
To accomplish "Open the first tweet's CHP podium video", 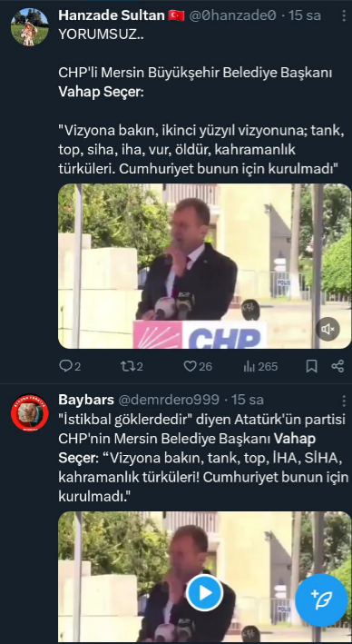I will tap(204, 266).
